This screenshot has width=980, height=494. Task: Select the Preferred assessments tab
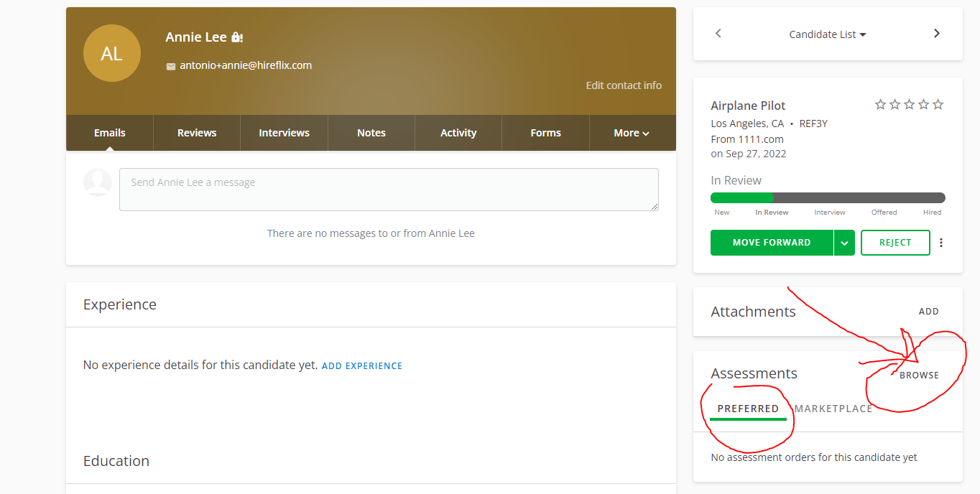point(748,409)
